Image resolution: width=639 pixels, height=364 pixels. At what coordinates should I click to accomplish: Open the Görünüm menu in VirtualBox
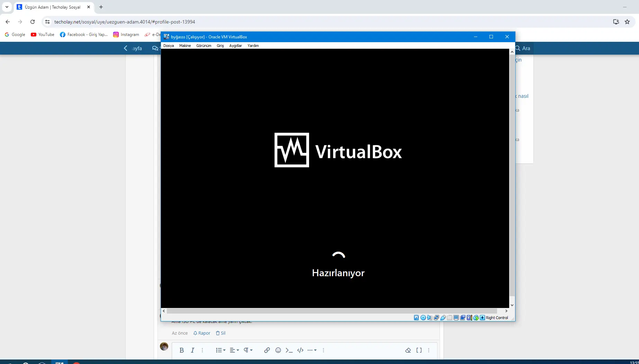coord(204,46)
